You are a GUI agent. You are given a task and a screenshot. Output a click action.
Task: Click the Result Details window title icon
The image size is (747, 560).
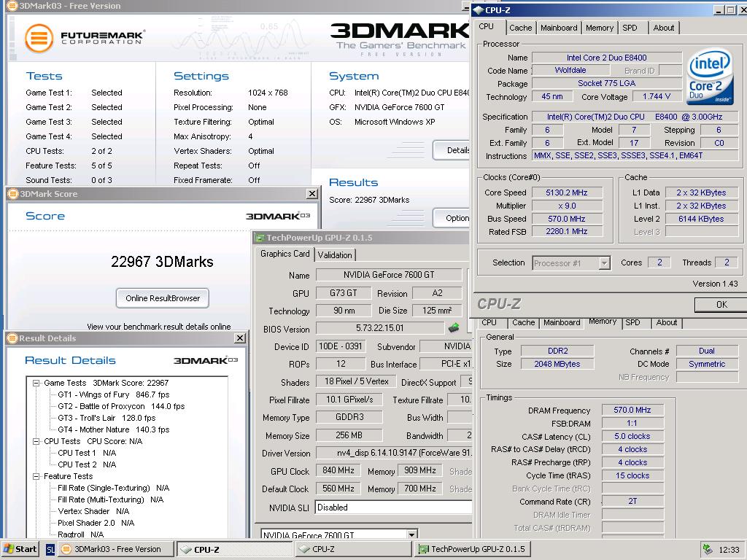point(12,338)
